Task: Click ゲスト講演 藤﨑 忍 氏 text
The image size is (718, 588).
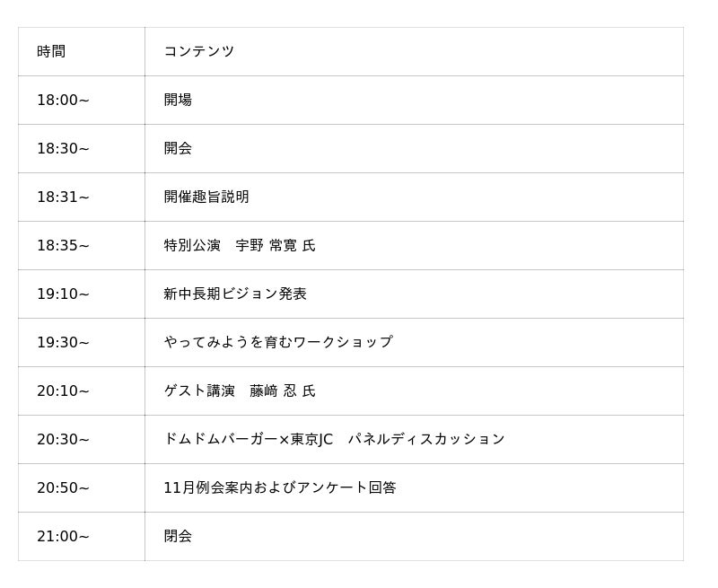Action: (240, 391)
